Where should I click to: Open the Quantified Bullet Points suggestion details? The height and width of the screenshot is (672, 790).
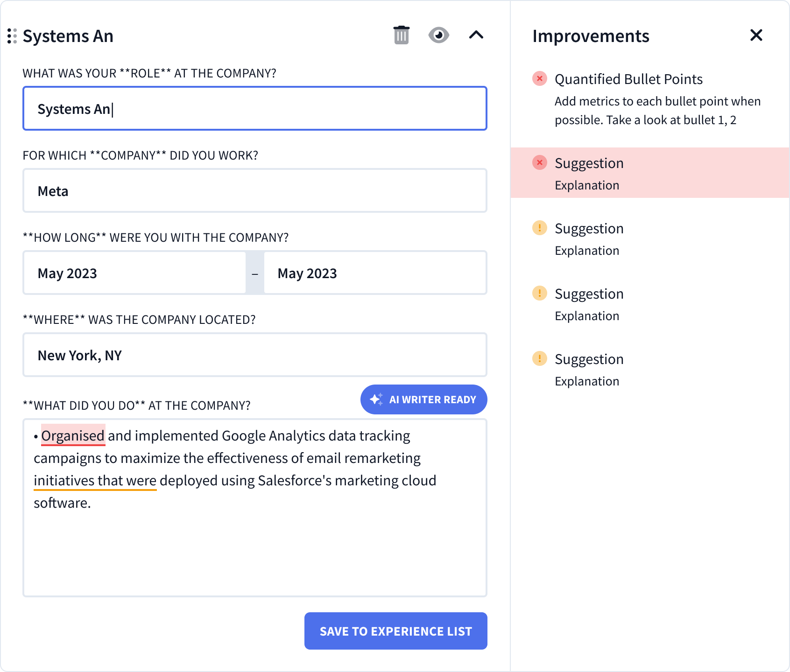(628, 79)
